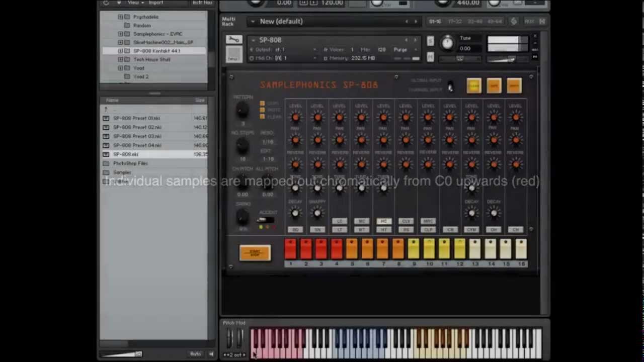Click the last channel LEVEL knob
Image resolution: width=644 pixels, height=362 pixels.
click(516, 118)
